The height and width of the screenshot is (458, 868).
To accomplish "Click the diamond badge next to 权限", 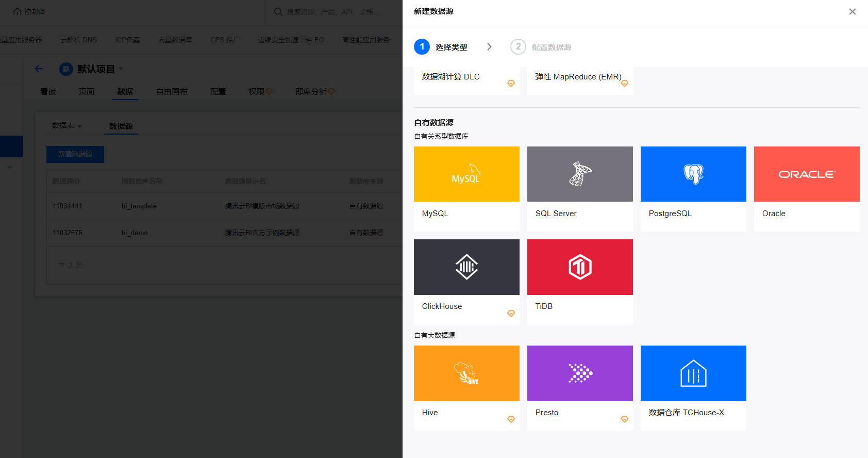I will (x=269, y=92).
